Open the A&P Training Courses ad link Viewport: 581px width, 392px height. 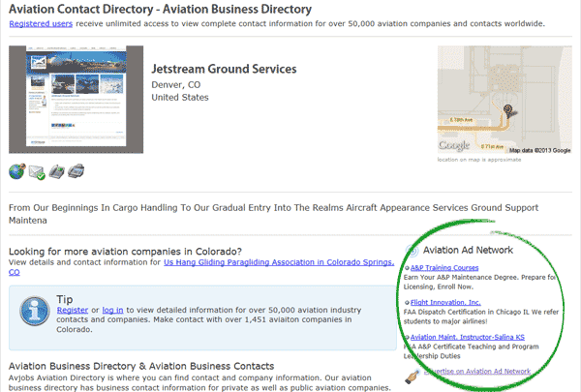(x=444, y=267)
